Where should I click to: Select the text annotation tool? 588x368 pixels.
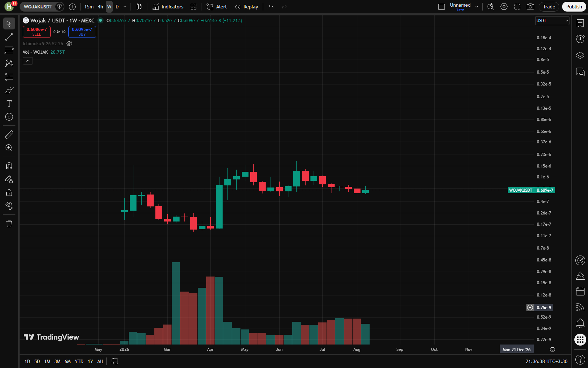9,103
